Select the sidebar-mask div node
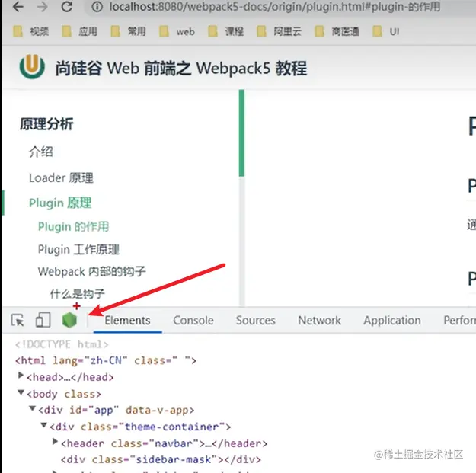 [161, 459]
